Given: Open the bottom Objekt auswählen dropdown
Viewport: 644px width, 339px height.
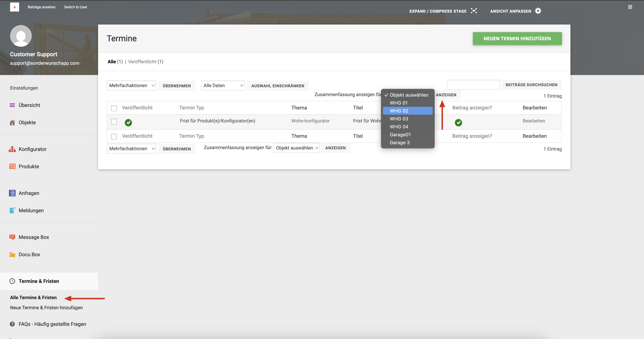Looking at the screenshot, I should pyautogui.click(x=297, y=148).
